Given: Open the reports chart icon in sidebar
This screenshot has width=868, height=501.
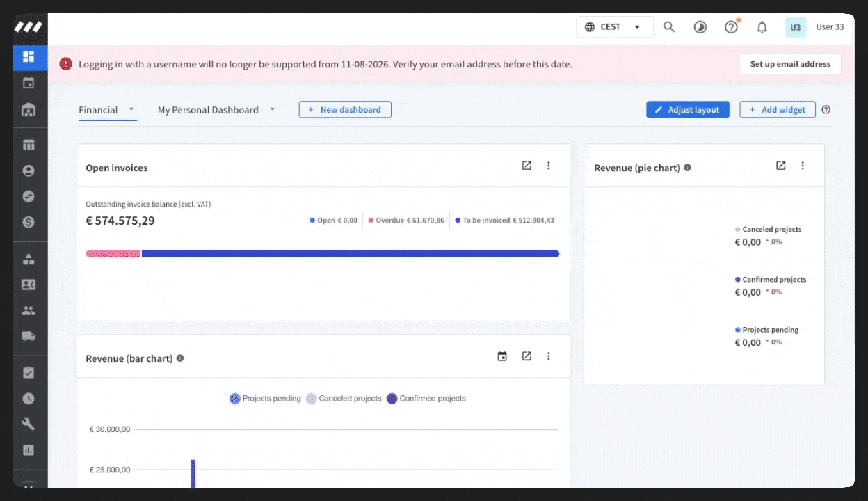Looking at the screenshot, I should point(29,450).
